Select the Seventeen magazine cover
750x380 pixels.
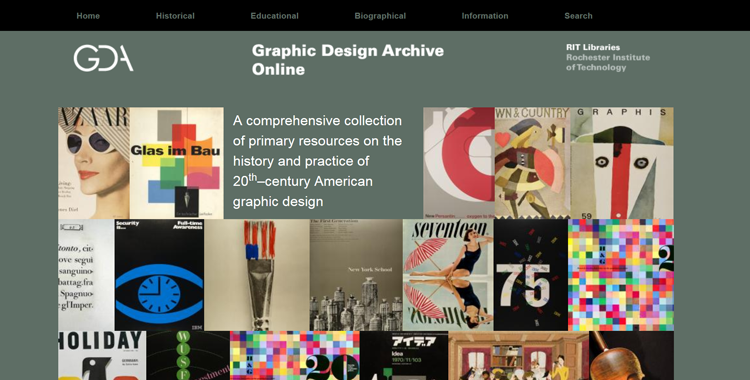point(448,275)
